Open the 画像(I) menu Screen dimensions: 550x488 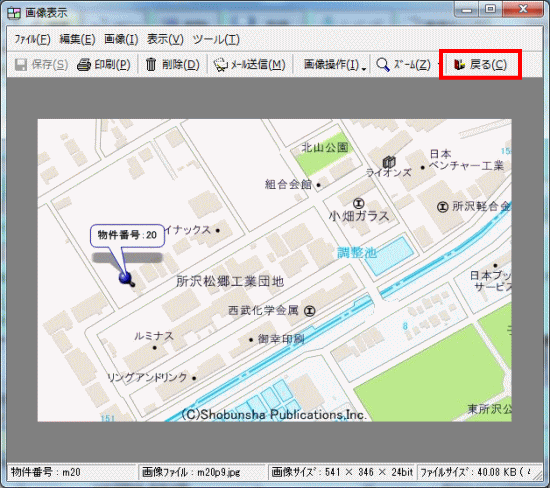click(121, 39)
